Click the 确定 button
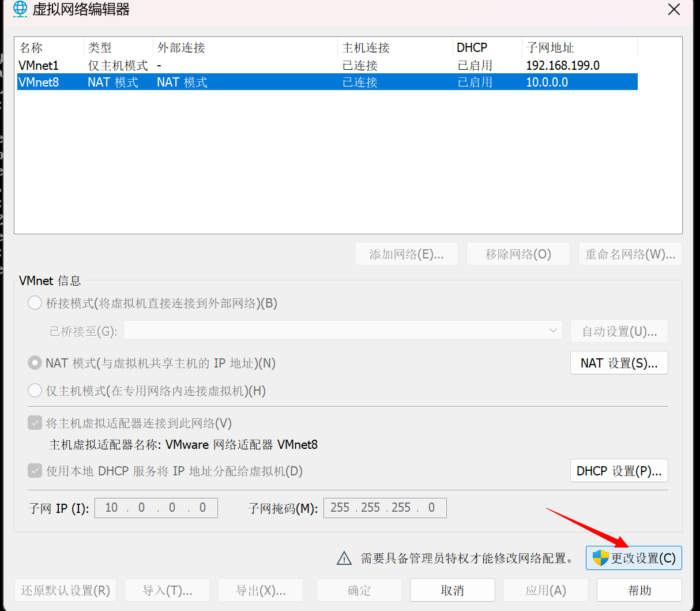The width and height of the screenshot is (700, 611). pos(359,590)
